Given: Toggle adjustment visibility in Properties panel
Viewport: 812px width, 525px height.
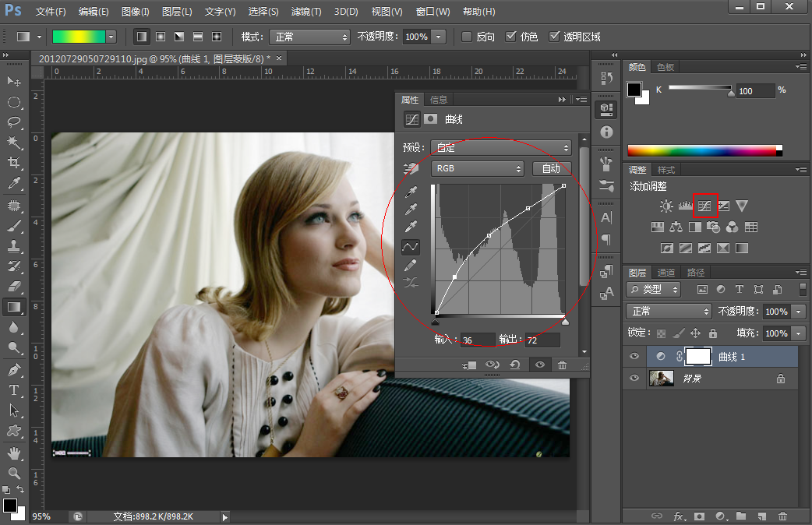Looking at the screenshot, I should click(x=539, y=365).
